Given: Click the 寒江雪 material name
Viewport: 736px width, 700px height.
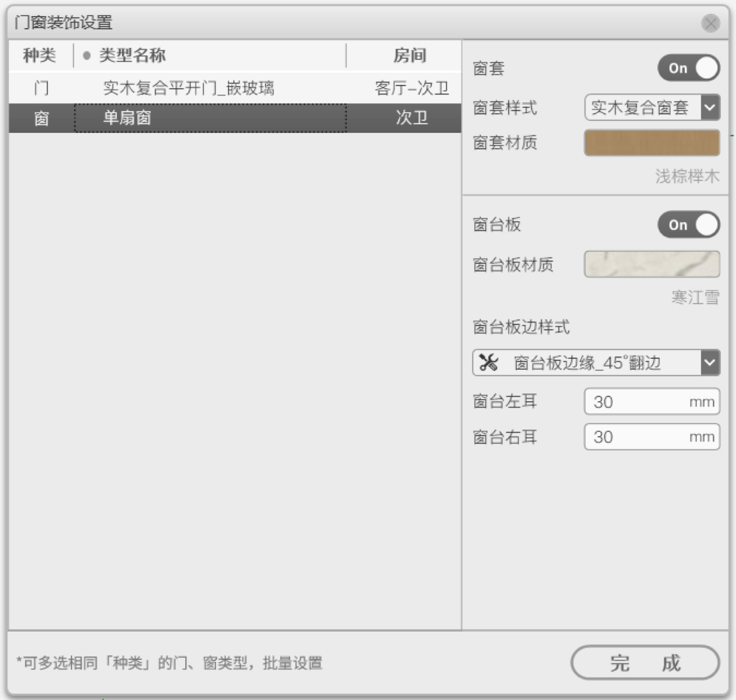Looking at the screenshot, I should pyautogui.click(x=695, y=297).
